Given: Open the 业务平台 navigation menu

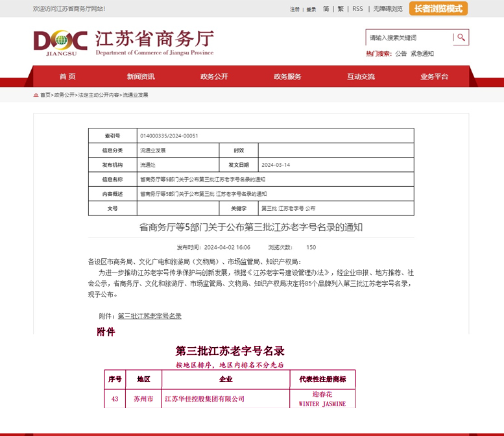Looking at the screenshot, I should (x=434, y=77).
